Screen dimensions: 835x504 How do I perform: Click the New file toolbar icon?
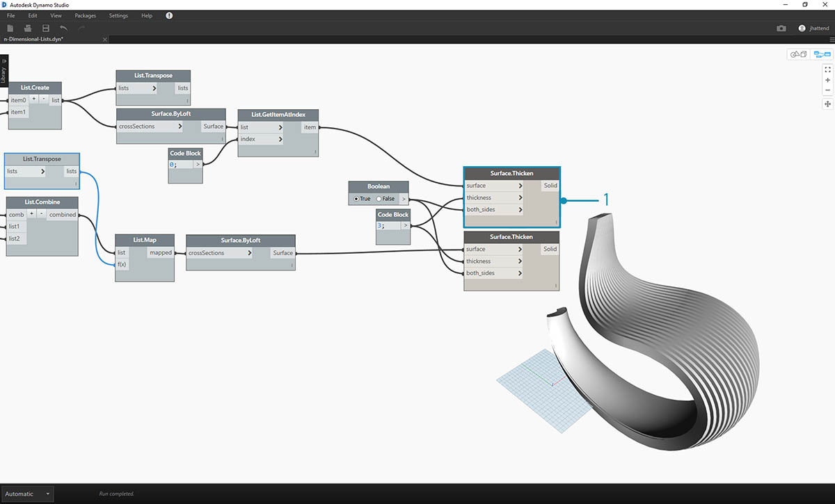10,28
